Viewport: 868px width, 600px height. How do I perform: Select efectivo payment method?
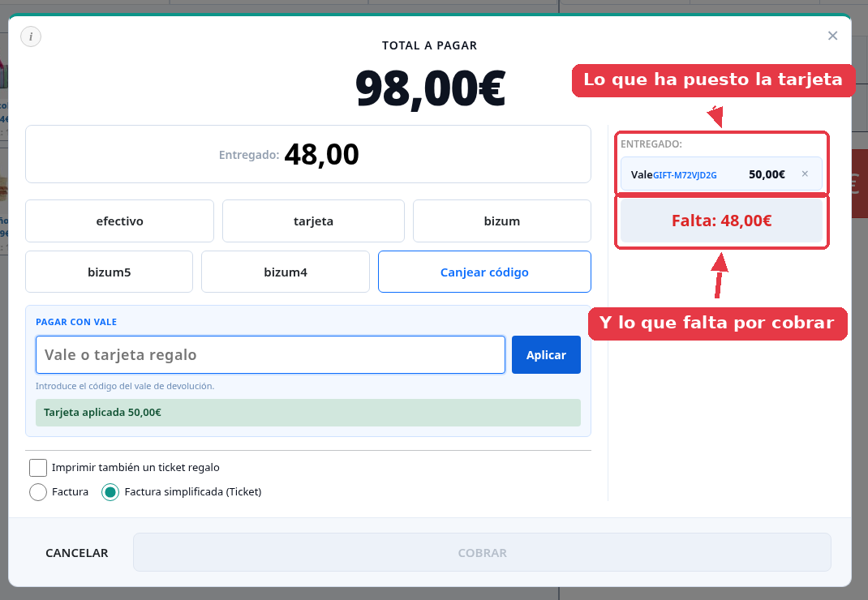point(119,221)
